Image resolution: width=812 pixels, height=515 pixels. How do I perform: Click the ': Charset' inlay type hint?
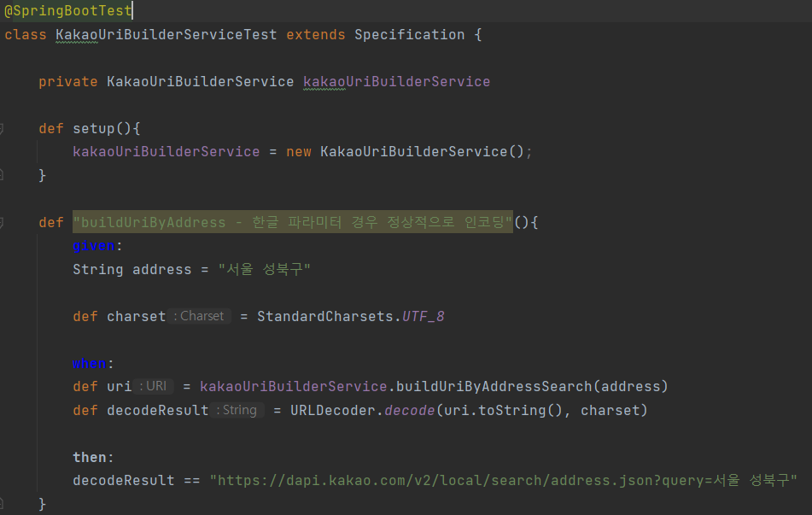tap(199, 316)
